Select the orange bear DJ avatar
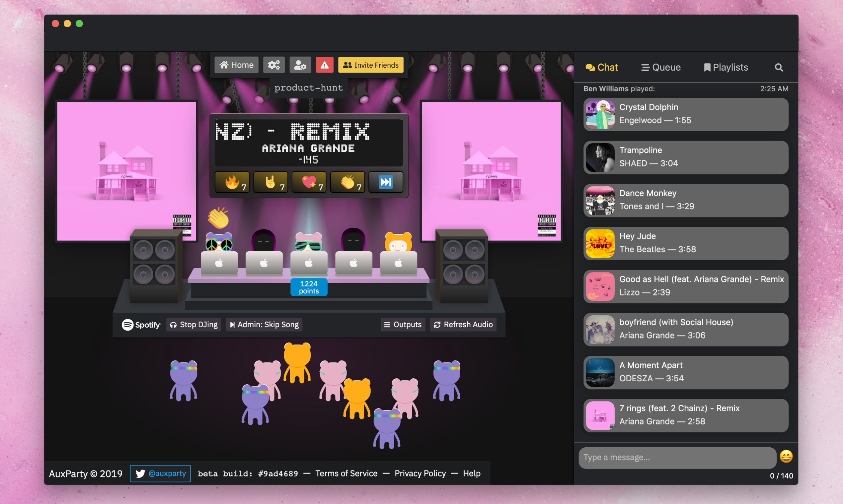843x504 pixels. (x=398, y=242)
